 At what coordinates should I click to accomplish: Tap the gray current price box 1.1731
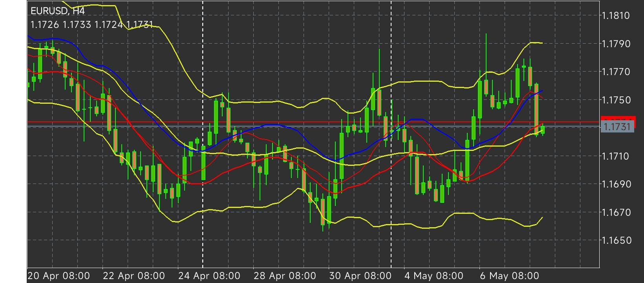click(x=618, y=127)
